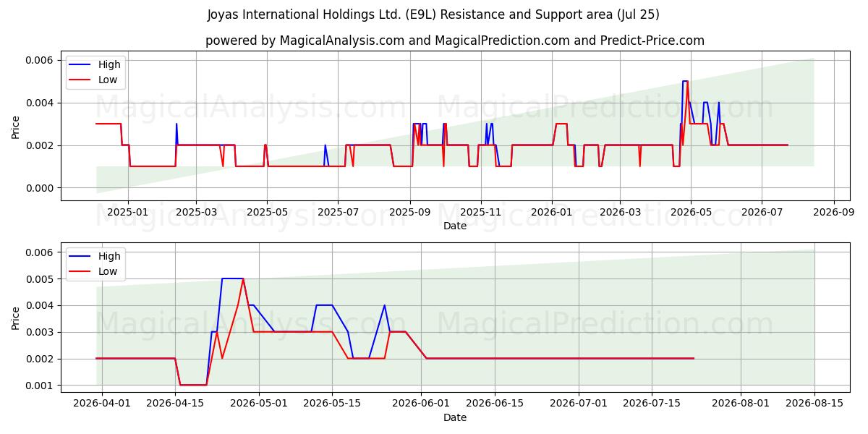Click 'High' label in the lower chart legend
The image size is (868, 434).
tap(109, 257)
